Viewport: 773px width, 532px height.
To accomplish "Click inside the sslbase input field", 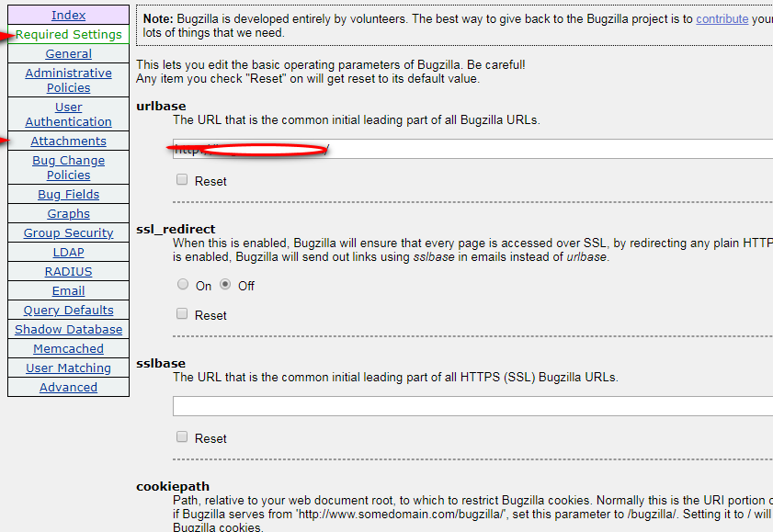I will (x=472, y=406).
